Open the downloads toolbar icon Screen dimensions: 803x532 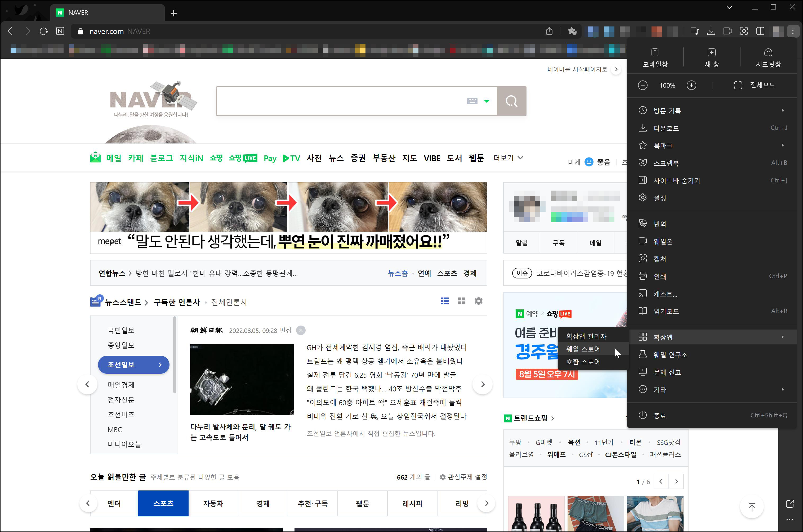(711, 31)
